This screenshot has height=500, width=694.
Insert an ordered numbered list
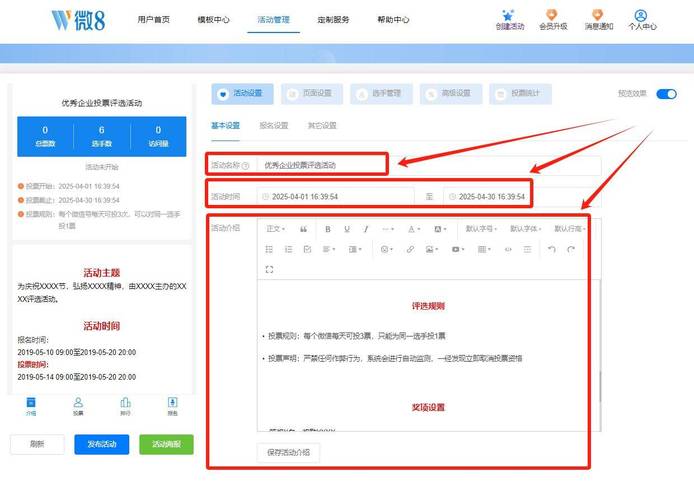point(289,250)
